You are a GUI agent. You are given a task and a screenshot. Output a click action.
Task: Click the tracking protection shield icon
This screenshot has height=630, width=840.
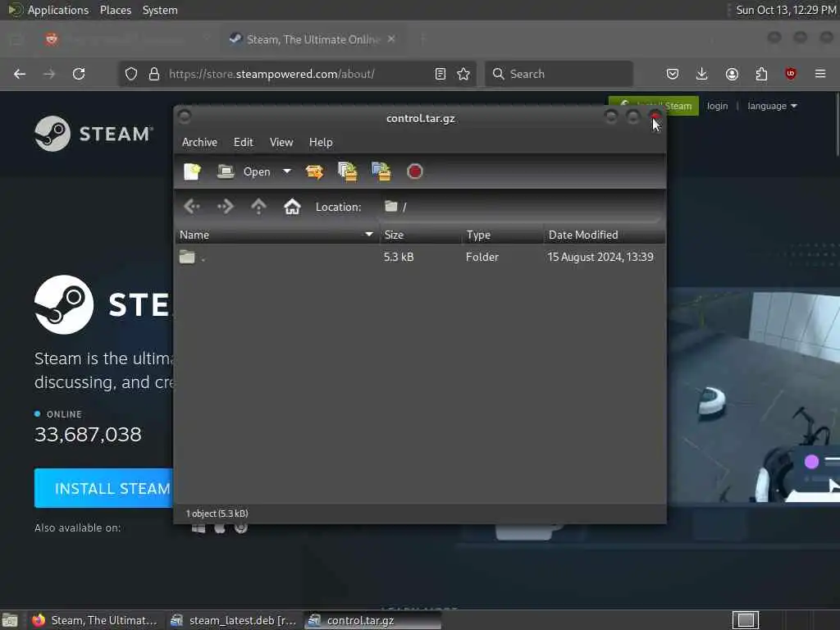130,74
